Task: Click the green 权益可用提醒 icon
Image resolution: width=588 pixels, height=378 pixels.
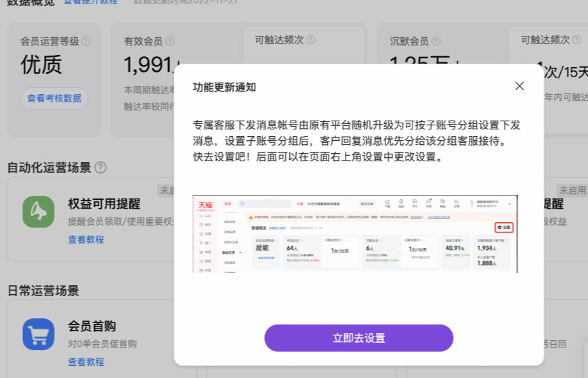Action: (x=38, y=211)
